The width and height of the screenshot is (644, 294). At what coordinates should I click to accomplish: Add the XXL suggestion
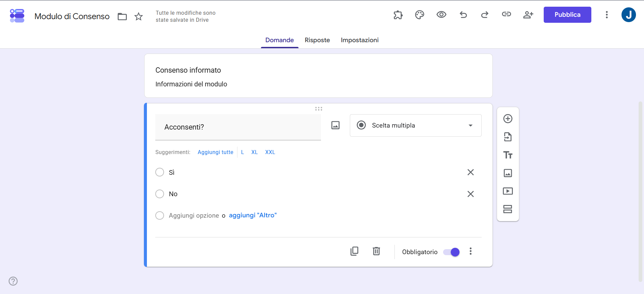point(270,152)
